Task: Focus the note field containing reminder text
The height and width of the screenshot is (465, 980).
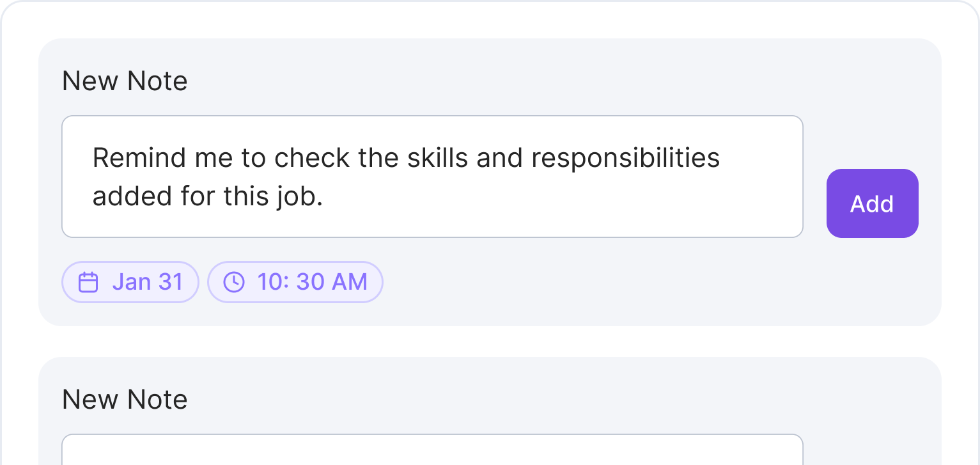Action: pos(432,177)
